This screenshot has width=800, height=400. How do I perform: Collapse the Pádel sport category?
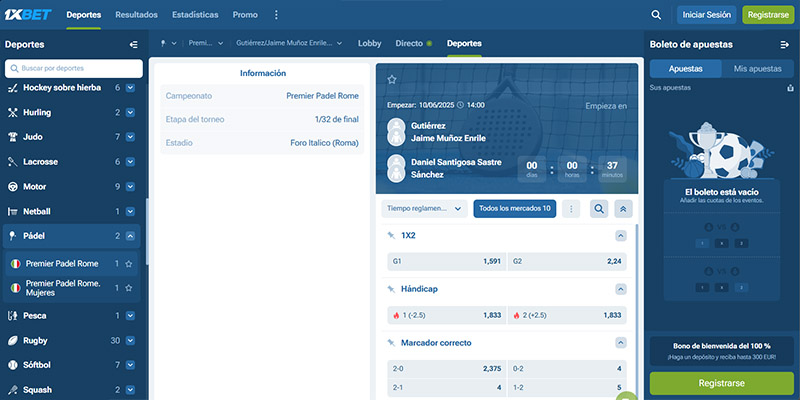[130, 236]
